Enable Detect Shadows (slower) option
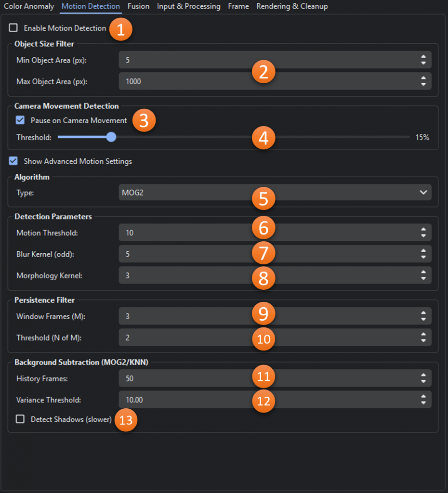Image resolution: width=448 pixels, height=493 pixels. click(20, 419)
